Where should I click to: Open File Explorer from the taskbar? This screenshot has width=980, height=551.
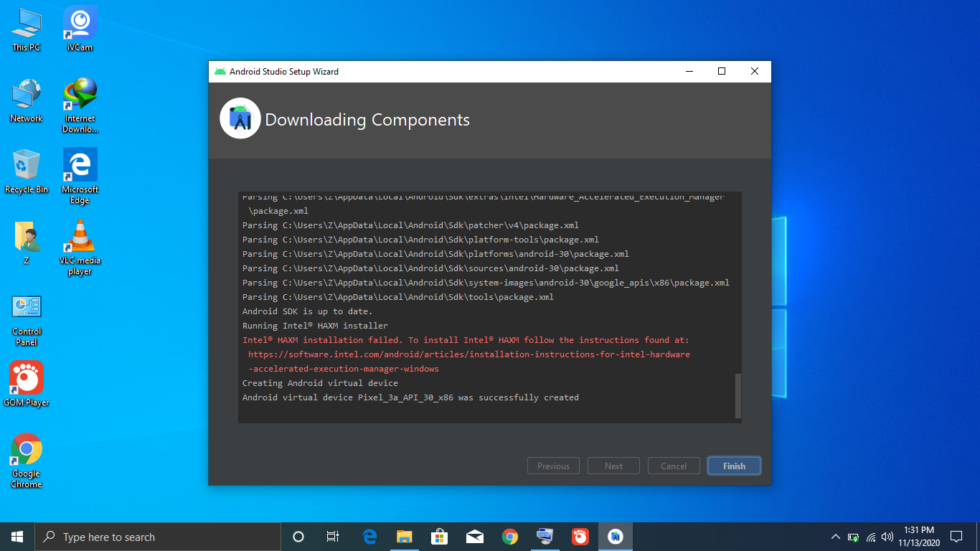point(405,537)
